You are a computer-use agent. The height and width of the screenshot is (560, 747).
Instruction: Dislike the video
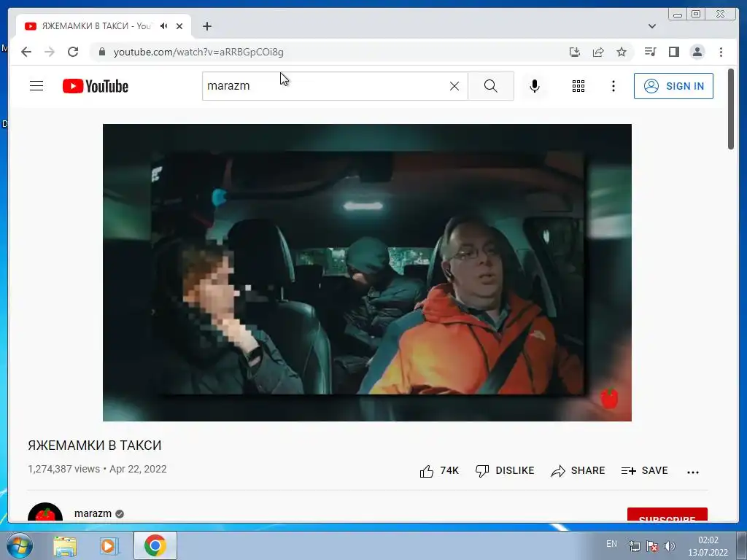[505, 471]
